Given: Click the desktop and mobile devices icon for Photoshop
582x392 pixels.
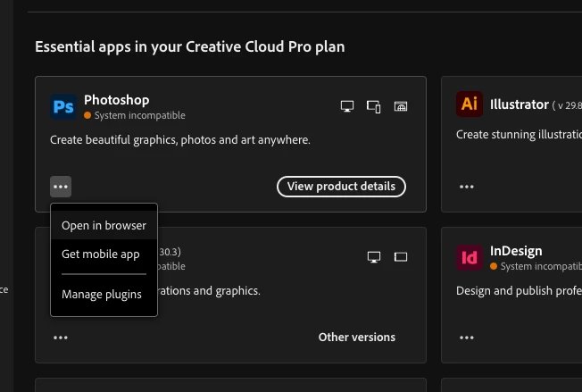Looking at the screenshot, I should coord(373,106).
